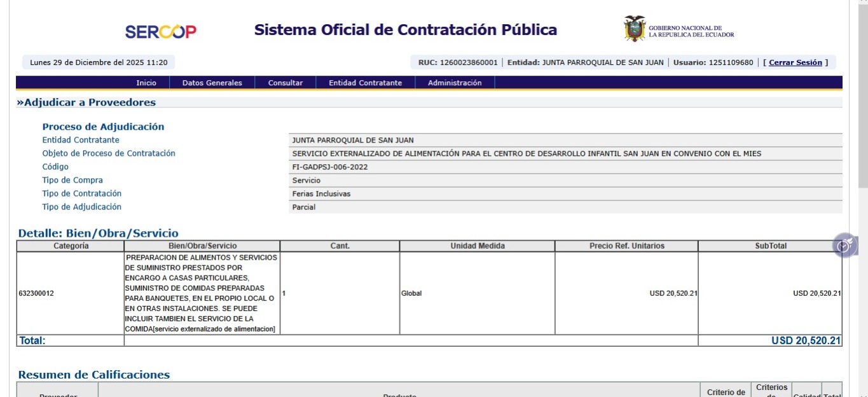Viewport: 868px width, 397px height.
Task: Click the Categoría column header
Action: 71,246
